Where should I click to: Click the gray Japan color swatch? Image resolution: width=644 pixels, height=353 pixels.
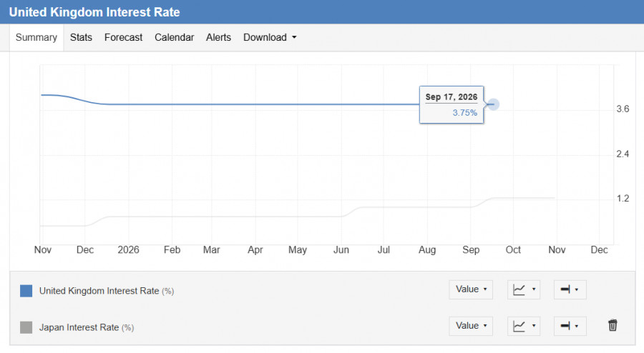tap(26, 327)
